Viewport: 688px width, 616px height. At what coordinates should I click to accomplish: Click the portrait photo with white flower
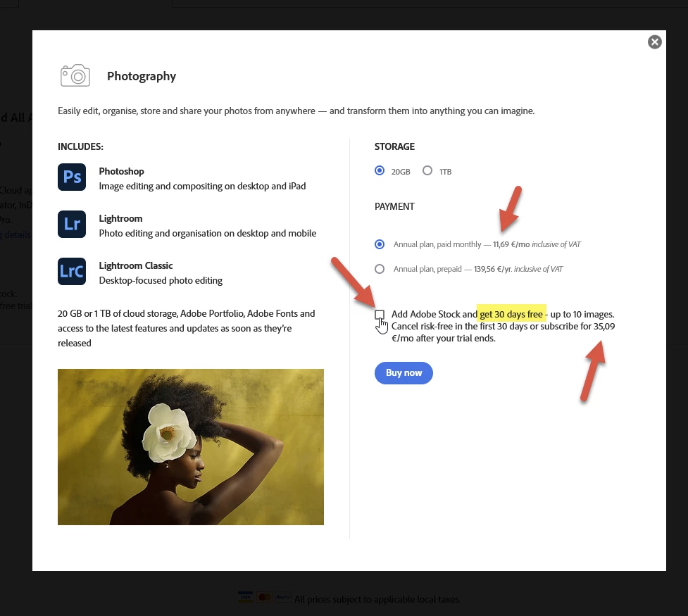(191, 447)
